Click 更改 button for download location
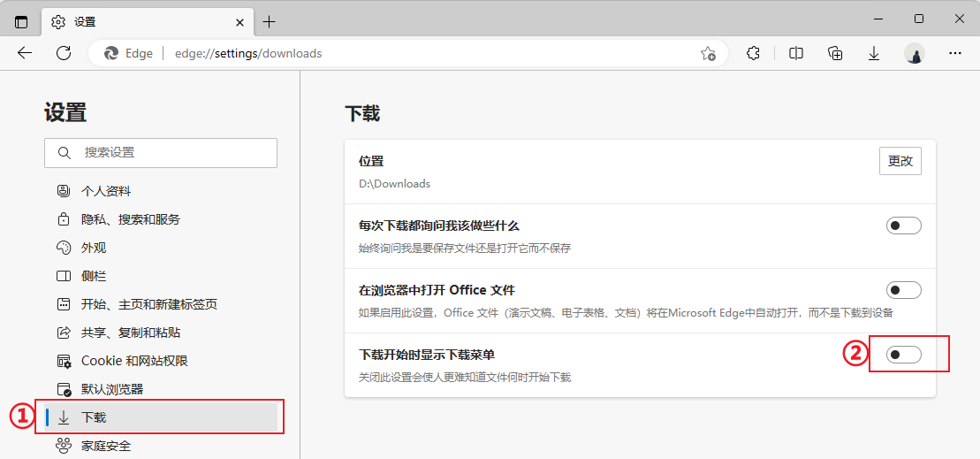This screenshot has height=459, width=980. pyautogui.click(x=900, y=161)
